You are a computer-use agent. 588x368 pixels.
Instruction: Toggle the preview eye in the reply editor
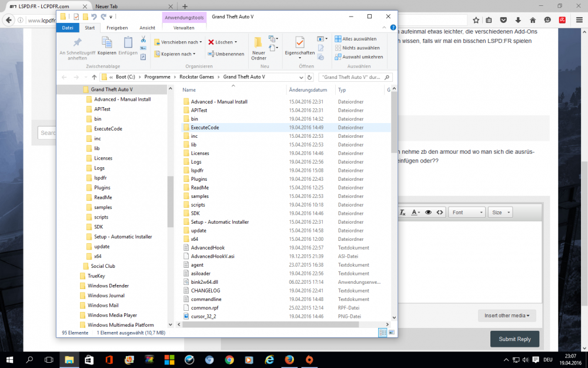point(429,212)
